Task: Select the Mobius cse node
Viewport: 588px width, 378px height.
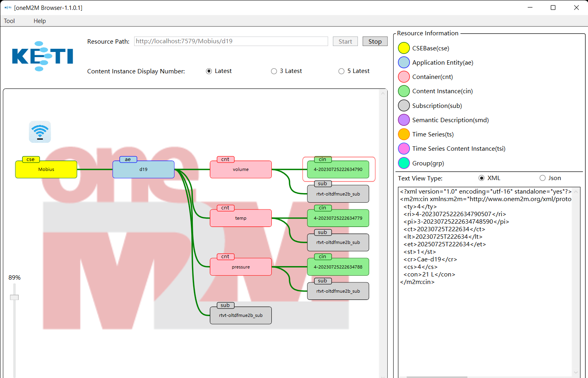Action: coord(46,169)
